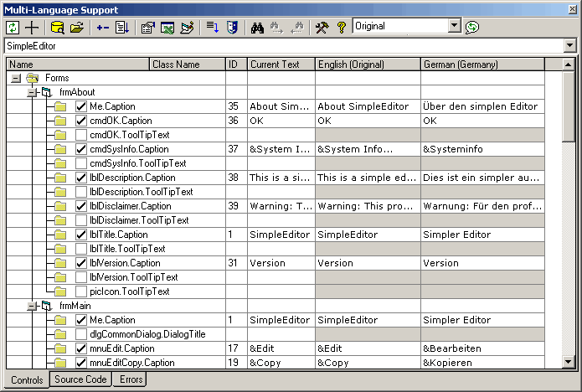This screenshot has width=582, height=392.
Task: Uncheck the cmdOK.Caption checkbox
Action: pyautogui.click(x=81, y=121)
